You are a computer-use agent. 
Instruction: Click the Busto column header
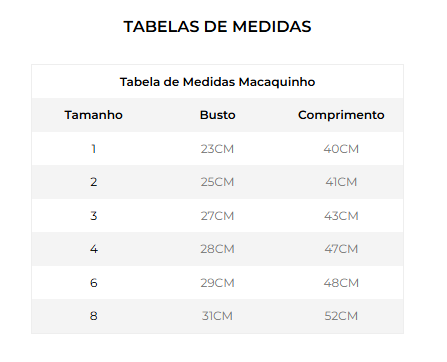(x=217, y=115)
